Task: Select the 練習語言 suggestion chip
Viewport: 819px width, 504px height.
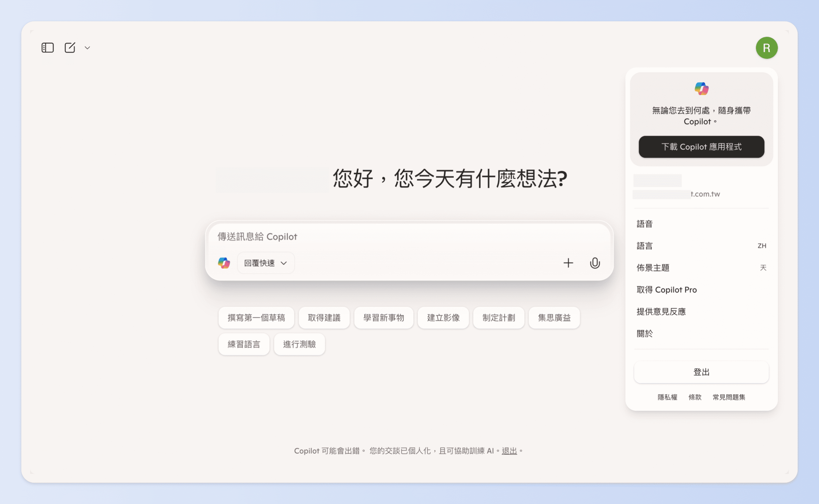Action: pyautogui.click(x=244, y=344)
